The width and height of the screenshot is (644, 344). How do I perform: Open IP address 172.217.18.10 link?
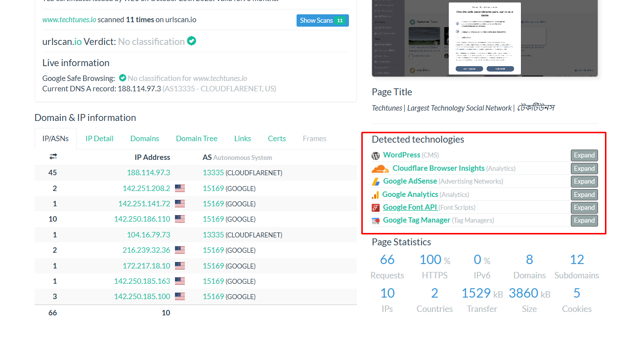pyautogui.click(x=146, y=266)
